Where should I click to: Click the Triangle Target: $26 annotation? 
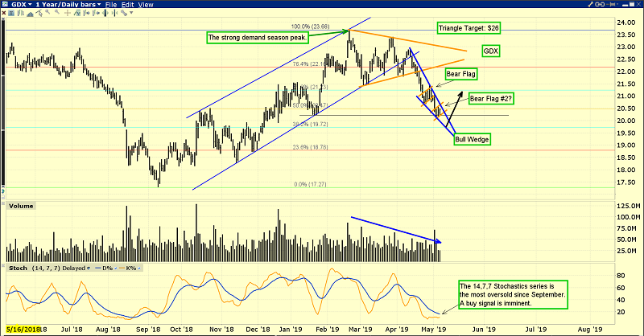469,28
